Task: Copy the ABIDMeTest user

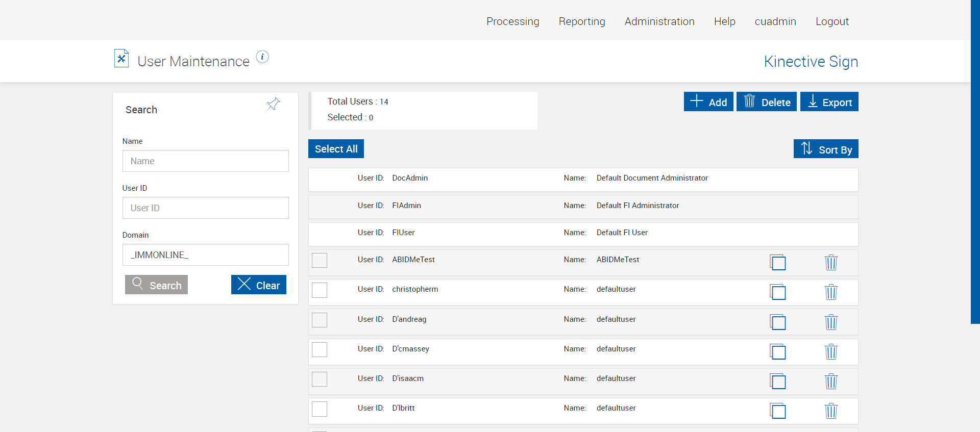Action: tap(778, 263)
